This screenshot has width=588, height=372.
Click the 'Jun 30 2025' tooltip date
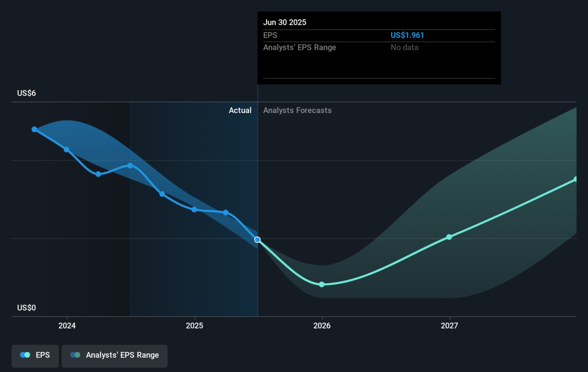[x=285, y=23]
